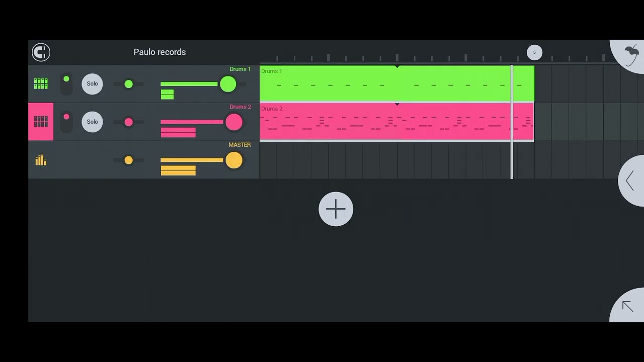Click the Drums 1 track name label
Image resolution: width=644 pixels, height=362 pixels.
point(240,69)
